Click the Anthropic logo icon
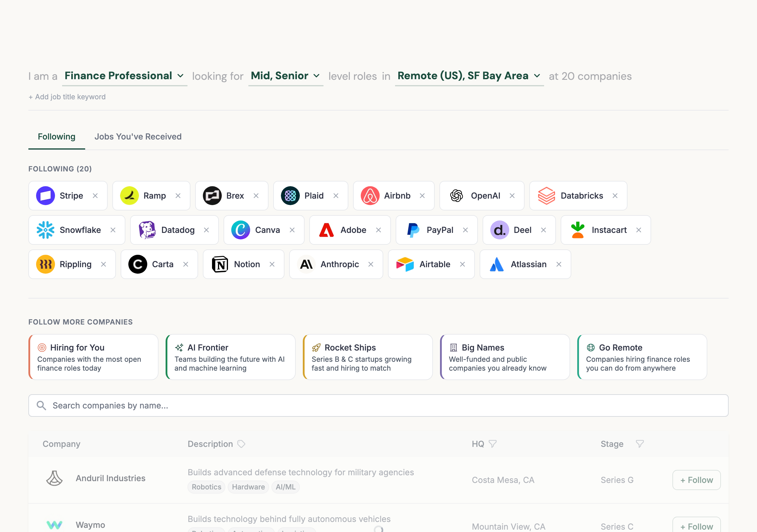 tap(306, 264)
